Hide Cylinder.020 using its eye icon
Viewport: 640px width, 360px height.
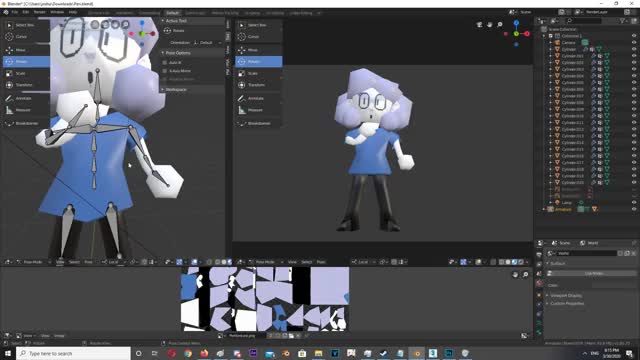tap(634, 182)
